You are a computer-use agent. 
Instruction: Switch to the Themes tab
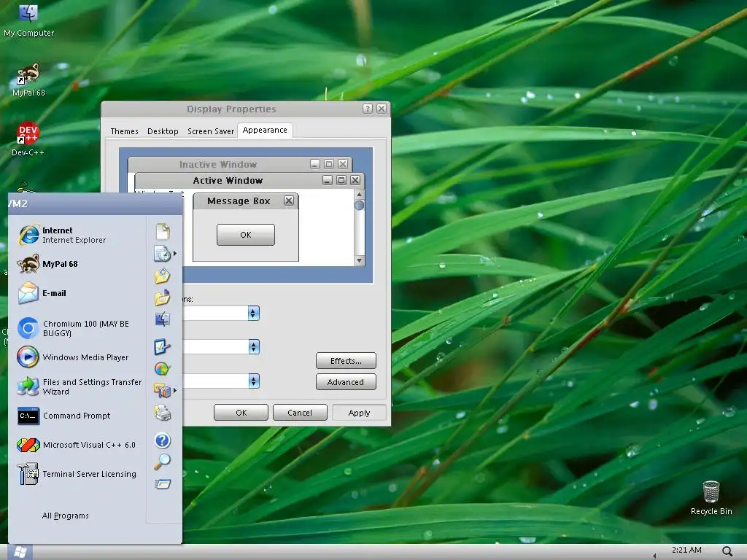point(124,131)
